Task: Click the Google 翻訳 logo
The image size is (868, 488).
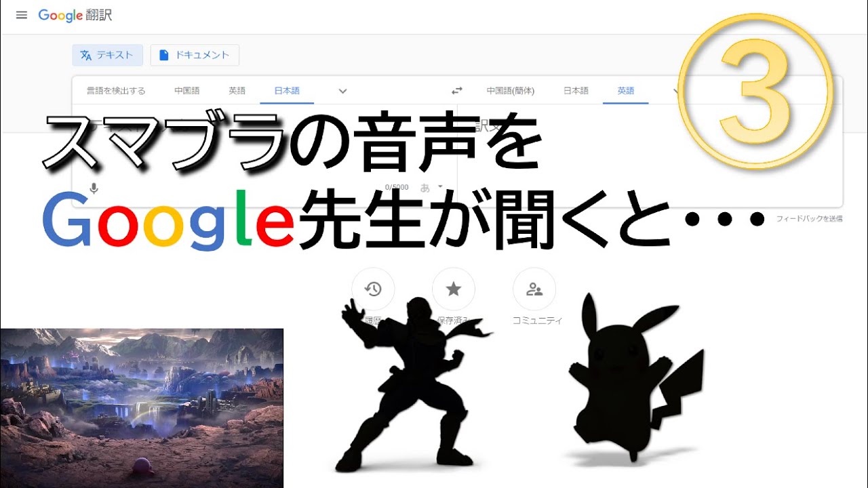Action: tap(75, 15)
